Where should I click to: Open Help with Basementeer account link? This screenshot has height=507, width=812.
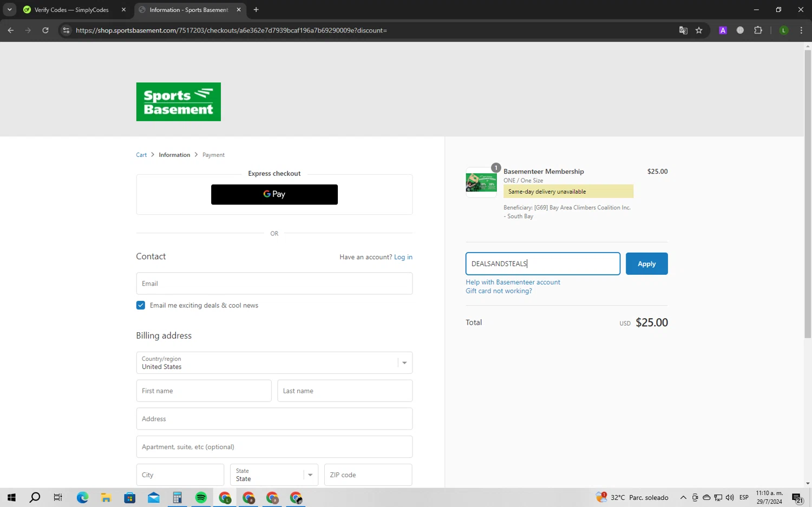click(x=513, y=282)
